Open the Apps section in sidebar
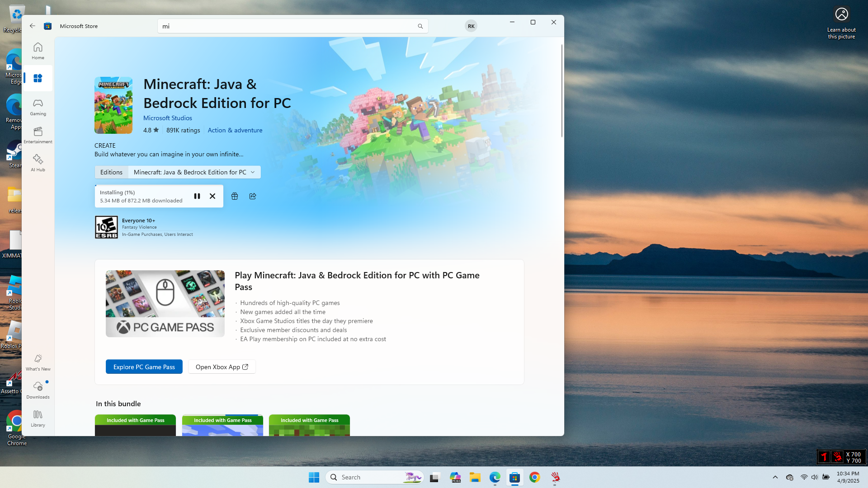This screenshot has height=488, width=868. click(38, 78)
